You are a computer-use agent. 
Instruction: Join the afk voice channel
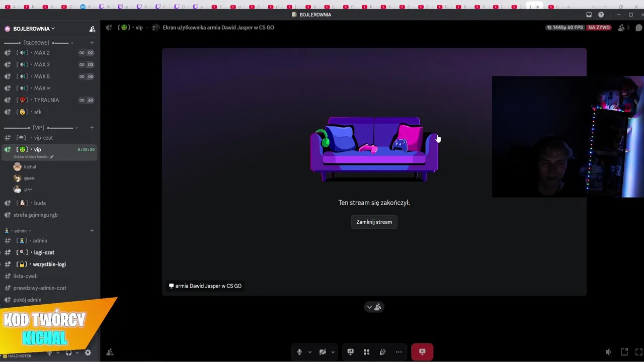pyautogui.click(x=49, y=112)
